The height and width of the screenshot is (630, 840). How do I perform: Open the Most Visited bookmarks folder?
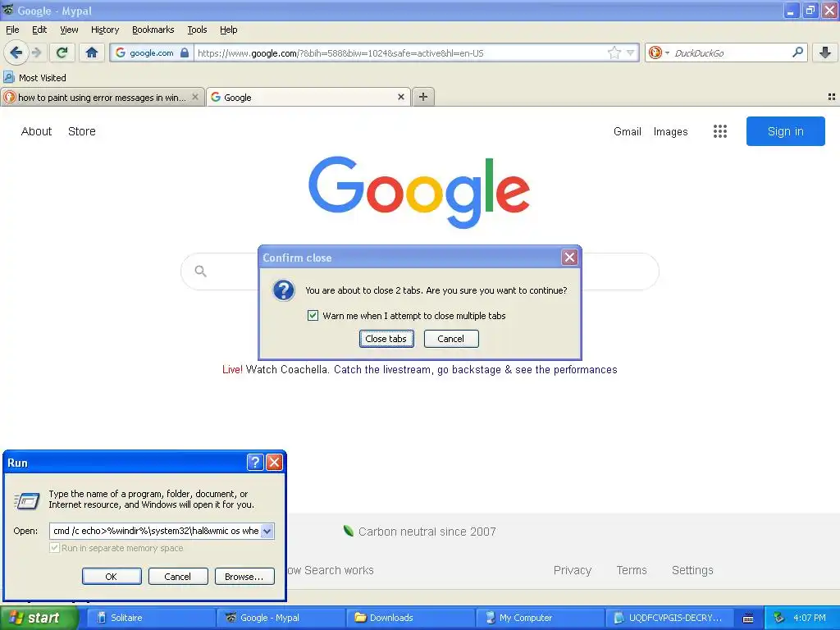click(x=34, y=78)
